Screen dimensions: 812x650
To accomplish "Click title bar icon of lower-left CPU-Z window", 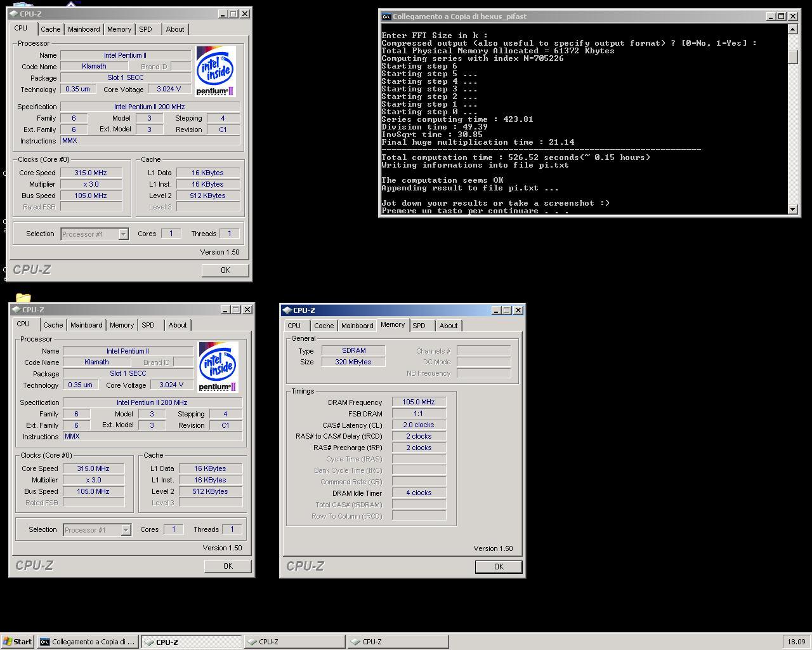I will (16, 310).
